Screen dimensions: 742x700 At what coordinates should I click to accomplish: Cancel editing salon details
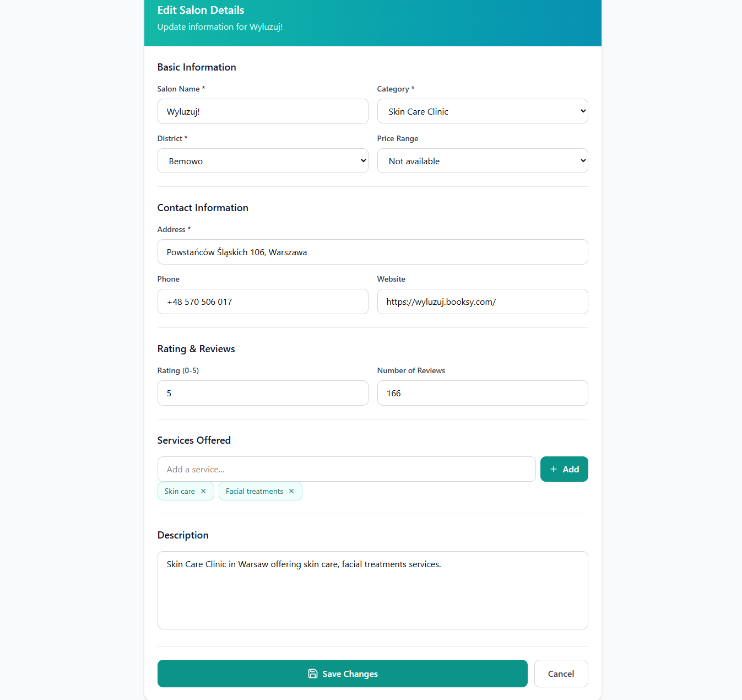(561, 674)
